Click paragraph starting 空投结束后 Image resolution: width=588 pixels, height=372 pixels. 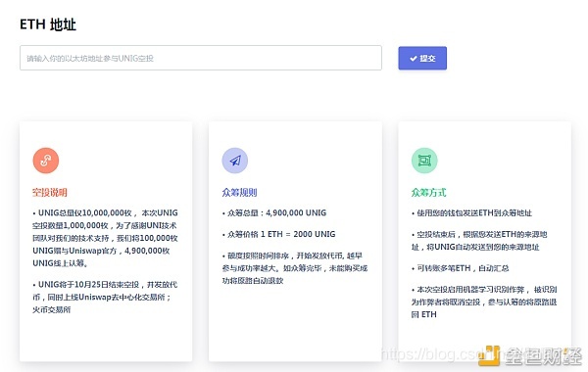point(479,241)
